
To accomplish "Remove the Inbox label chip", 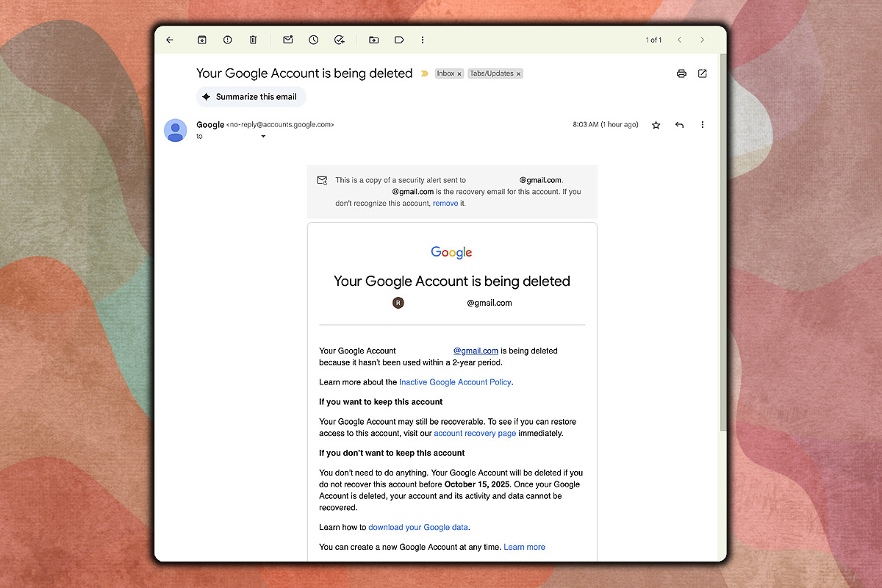I will [459, 73].
